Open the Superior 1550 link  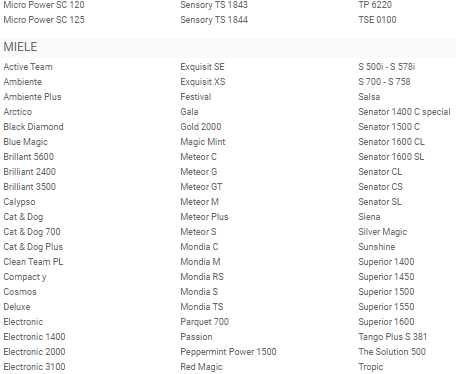[x=386, y=307]
